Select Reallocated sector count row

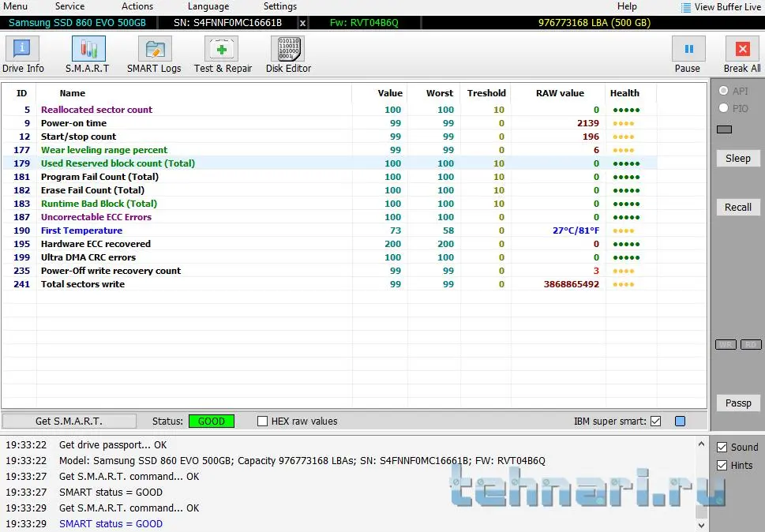(x=330, y=110)
